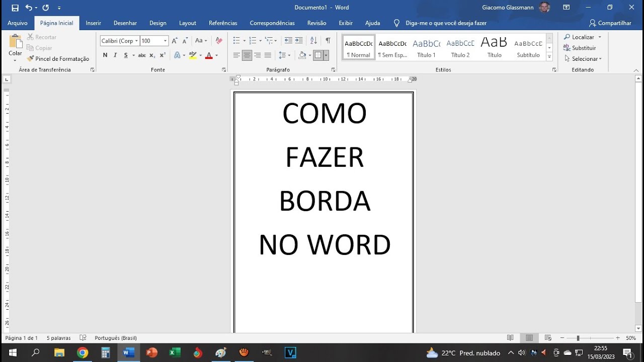Increase font size with the larger A icon
Screen dimensions: 644x362
(175, 41)
